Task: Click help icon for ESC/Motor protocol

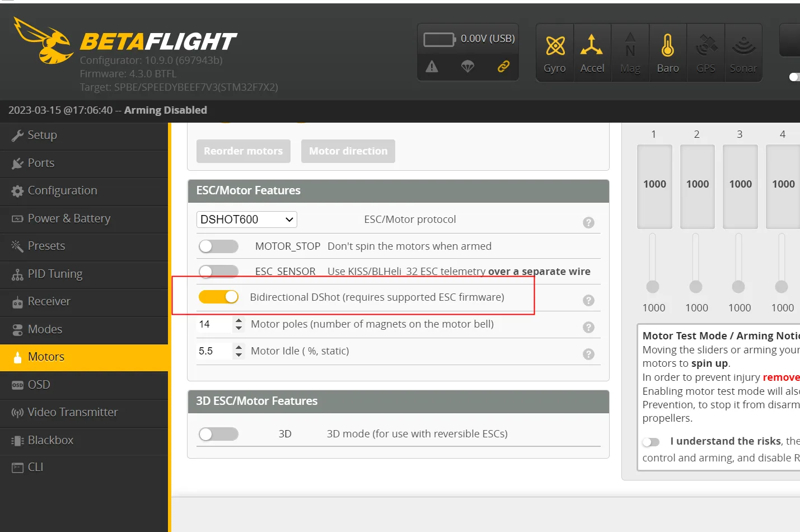Action: (x=588, y=222)
